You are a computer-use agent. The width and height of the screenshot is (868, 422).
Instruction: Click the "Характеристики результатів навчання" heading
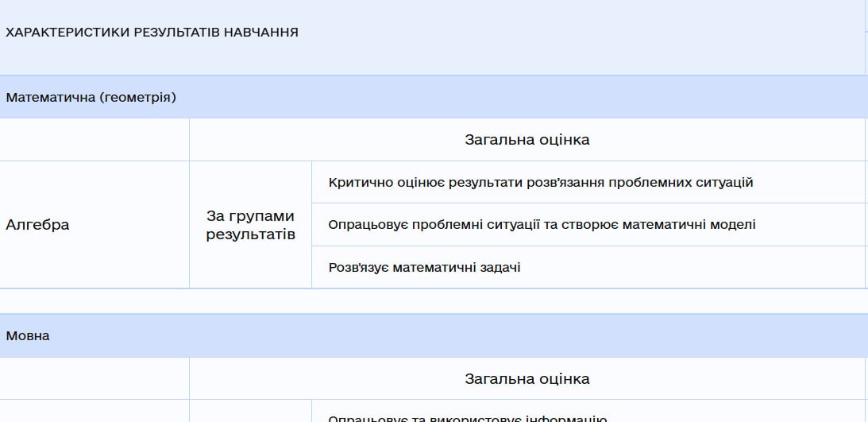click(152, 33)
